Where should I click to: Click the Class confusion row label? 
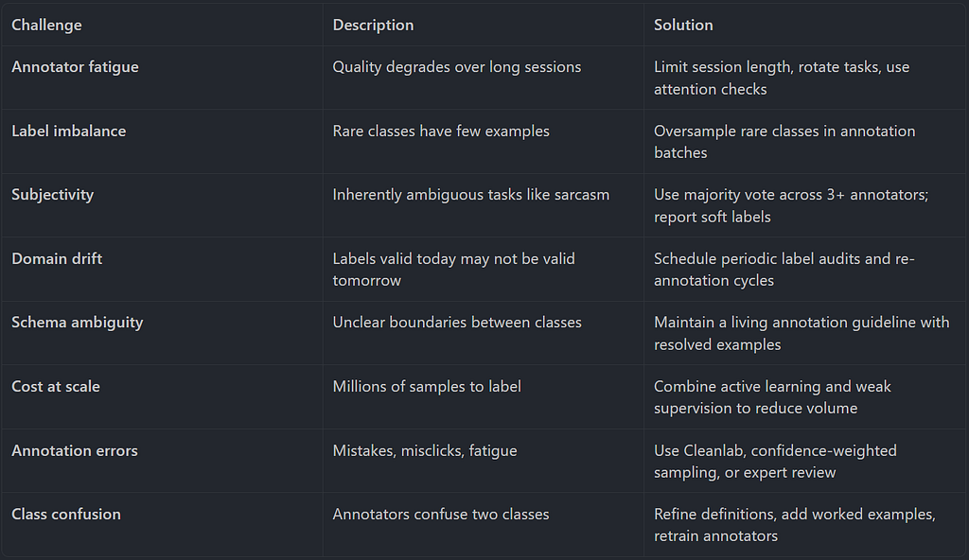(66, 515)
